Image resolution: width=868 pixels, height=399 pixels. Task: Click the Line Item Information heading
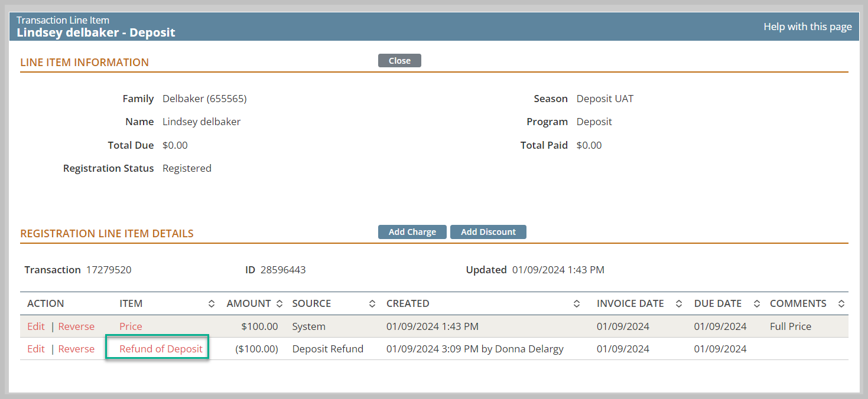[x=84, y=62]
